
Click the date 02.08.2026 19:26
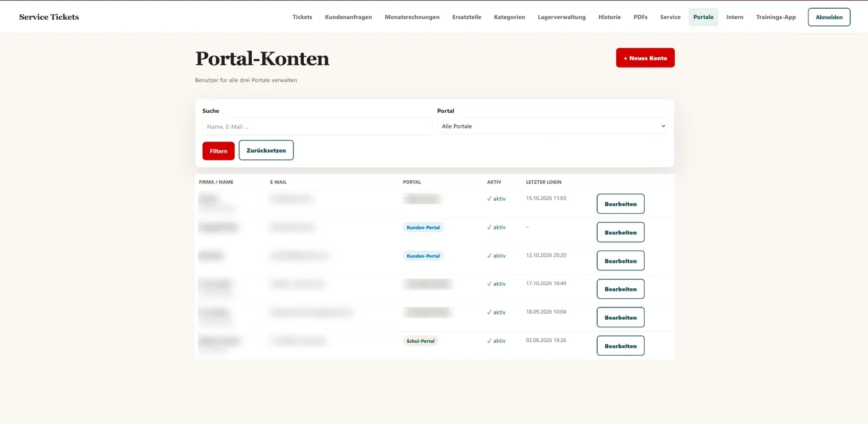[546, 340]
